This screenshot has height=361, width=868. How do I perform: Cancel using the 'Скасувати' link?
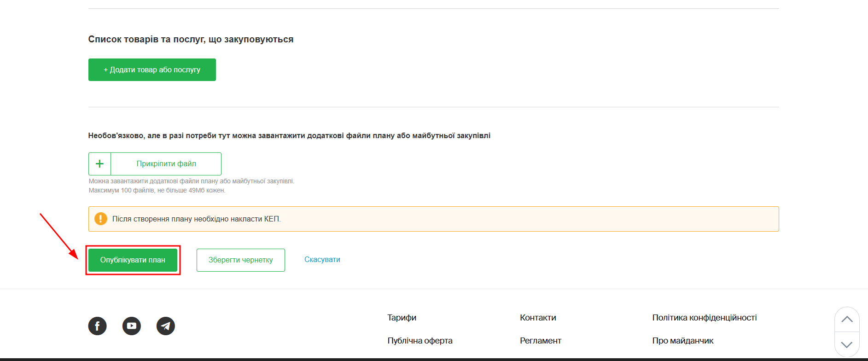(x=322, y=260)
